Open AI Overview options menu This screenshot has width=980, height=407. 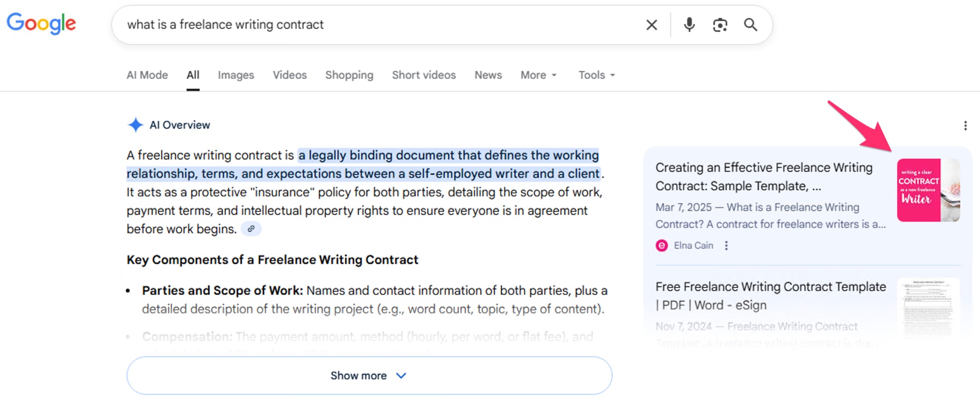pyautogui.click(x=965, y=126)
